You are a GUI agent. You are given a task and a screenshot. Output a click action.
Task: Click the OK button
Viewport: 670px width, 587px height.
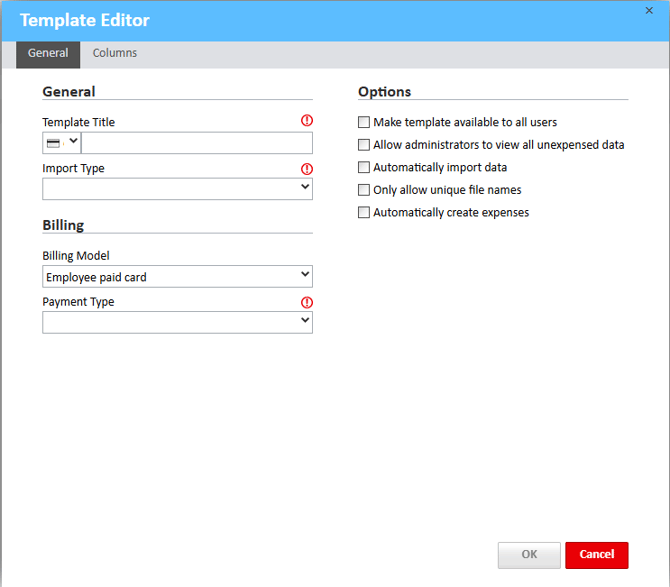529,555
